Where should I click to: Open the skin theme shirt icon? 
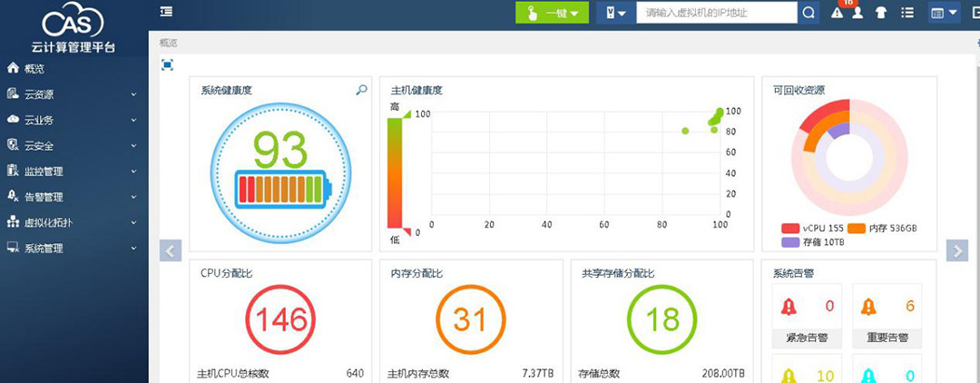[881, 13]
